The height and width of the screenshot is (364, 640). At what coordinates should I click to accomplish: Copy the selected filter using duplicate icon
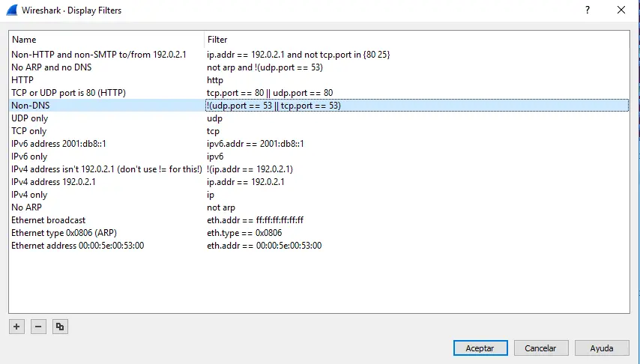pos(60,327)
